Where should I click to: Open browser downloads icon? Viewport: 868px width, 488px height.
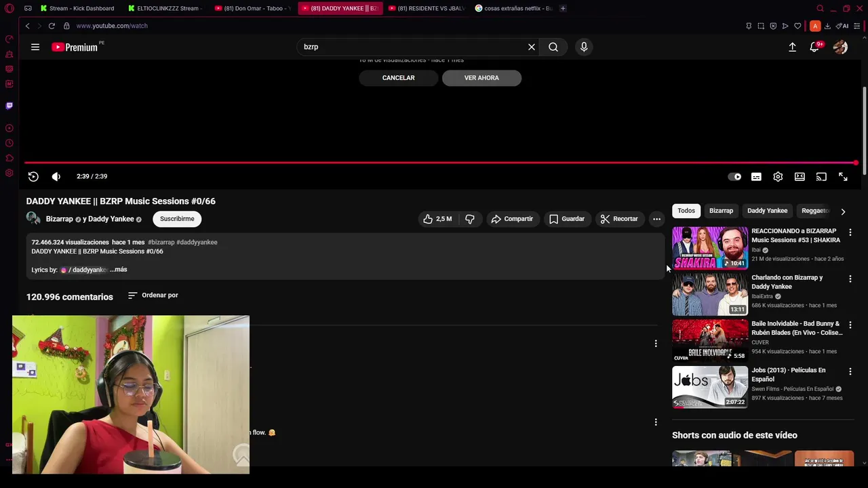[827, 26]
